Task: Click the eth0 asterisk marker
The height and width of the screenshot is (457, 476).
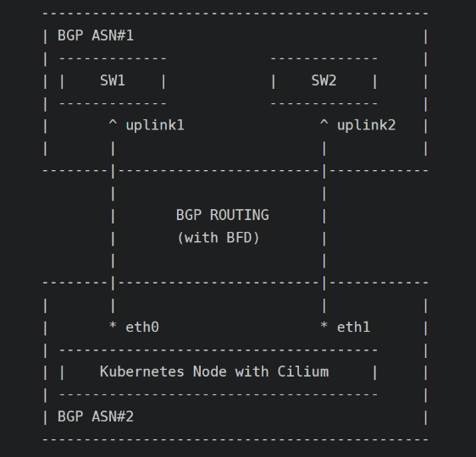Action: click(x=113, y=325)
